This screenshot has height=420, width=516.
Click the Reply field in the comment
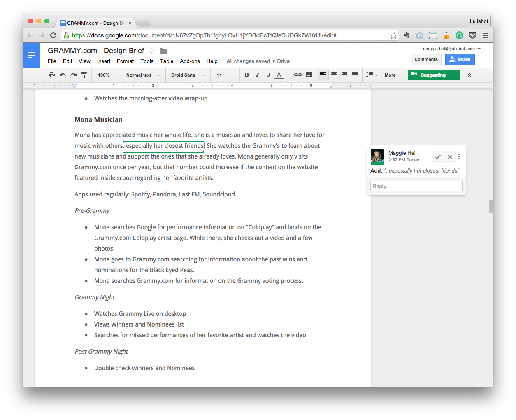click(416, 186)
